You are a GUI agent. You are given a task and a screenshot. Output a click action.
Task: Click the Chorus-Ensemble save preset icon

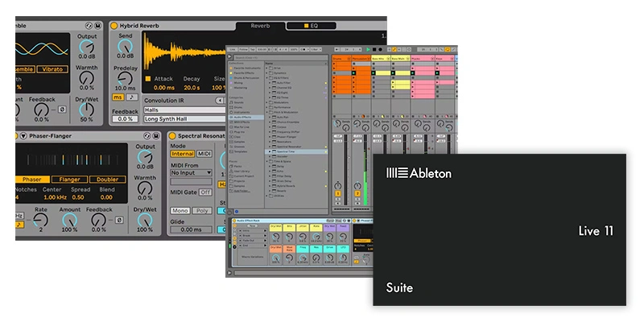click(97, 26)
